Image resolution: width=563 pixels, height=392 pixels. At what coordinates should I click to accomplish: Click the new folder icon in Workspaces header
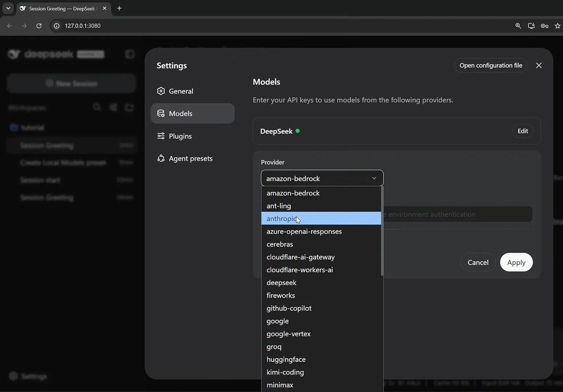pos(129,107)
